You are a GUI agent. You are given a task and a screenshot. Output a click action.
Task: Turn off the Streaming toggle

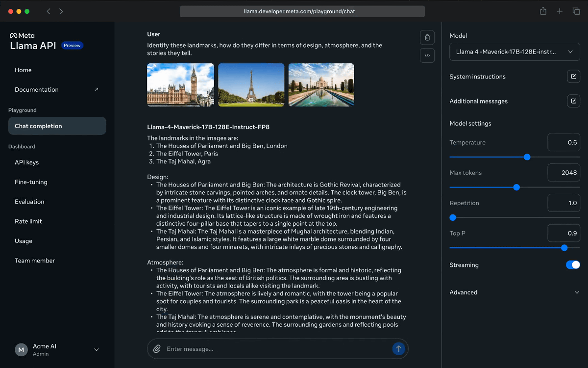[x=573, y=265]
